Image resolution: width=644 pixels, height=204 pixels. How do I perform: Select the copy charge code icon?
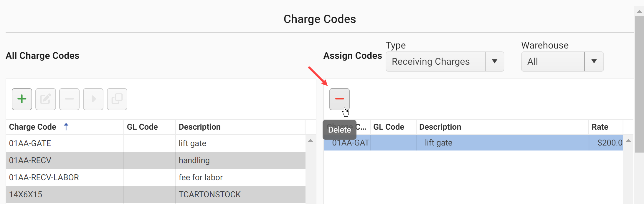117,99
